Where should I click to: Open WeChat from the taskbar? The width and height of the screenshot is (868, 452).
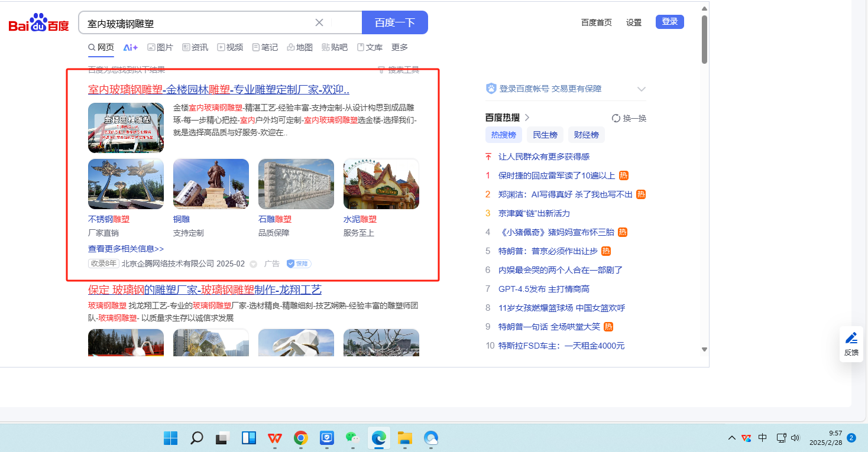coord(352,438)
